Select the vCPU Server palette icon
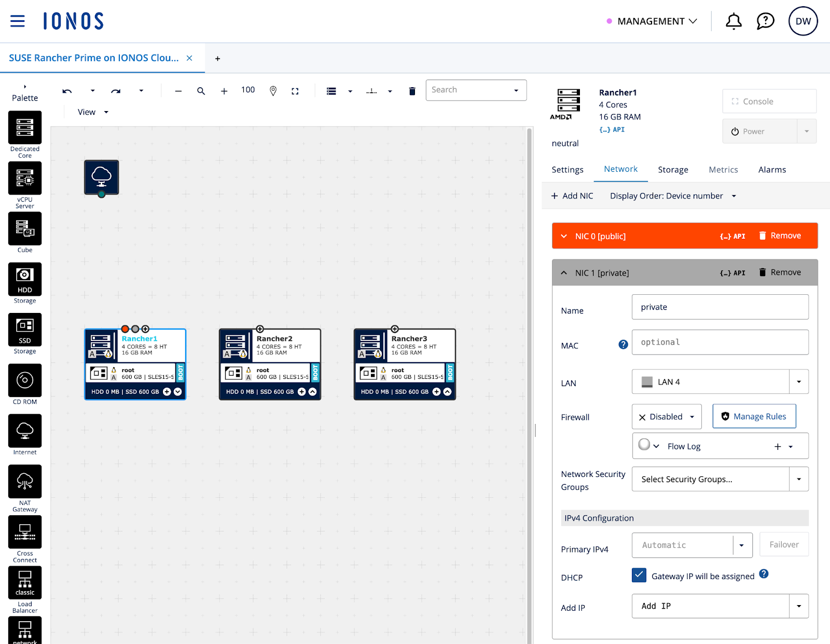 25,179
